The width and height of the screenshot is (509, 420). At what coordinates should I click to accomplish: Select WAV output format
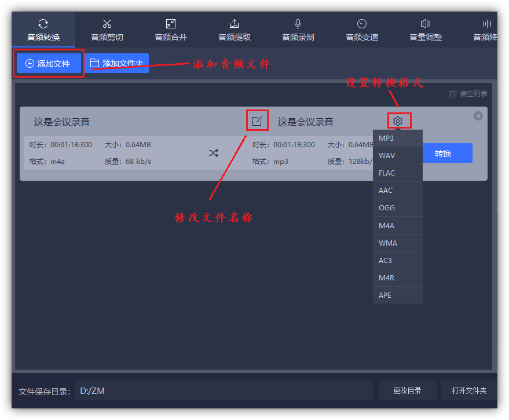[x=397, y=155]
